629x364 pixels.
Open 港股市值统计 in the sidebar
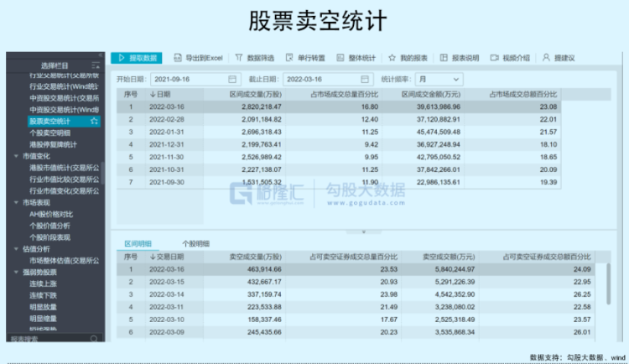[65, 168]
